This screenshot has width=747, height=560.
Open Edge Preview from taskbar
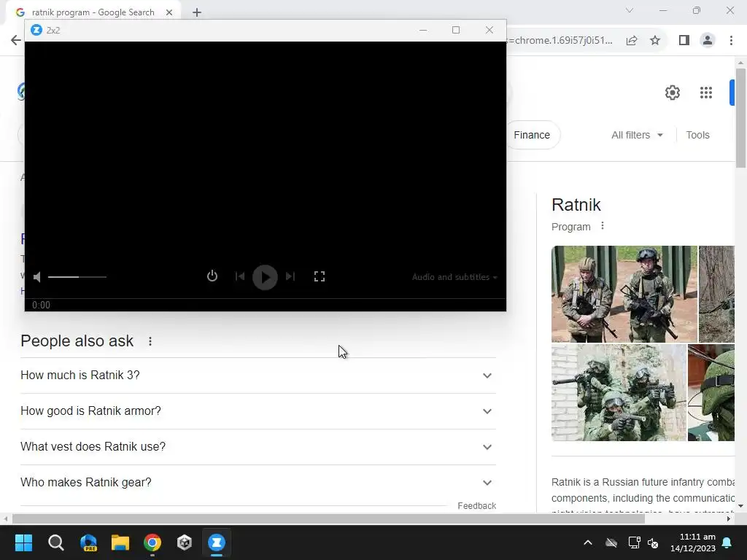click(88, 542)
